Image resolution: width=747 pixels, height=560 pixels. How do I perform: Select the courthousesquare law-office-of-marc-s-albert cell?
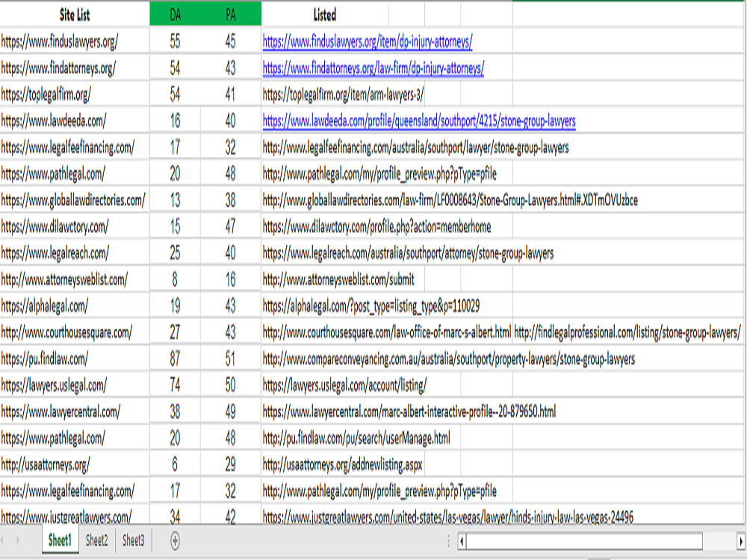[x=387, y=332]
